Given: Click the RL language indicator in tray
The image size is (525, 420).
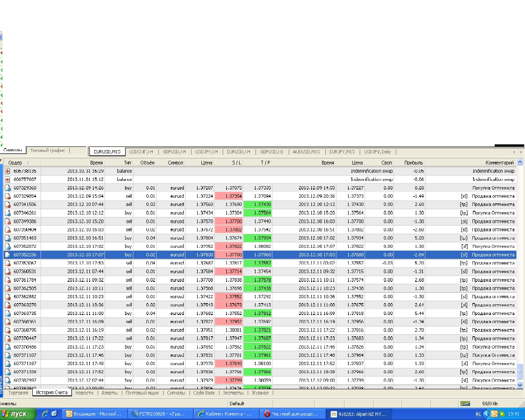Looking at the screenshot, I should [x=478, y=414].
